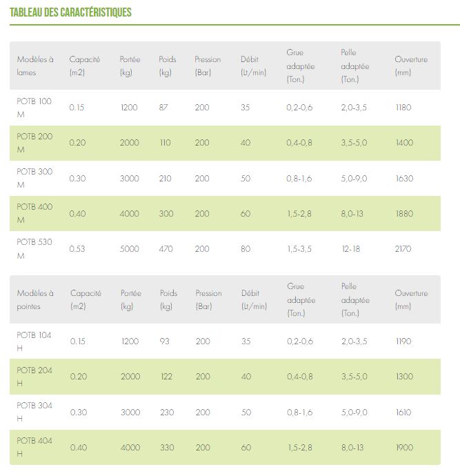Select the 5000 kg load value
This screenshot has width=460, height=476.
[129, 249]
